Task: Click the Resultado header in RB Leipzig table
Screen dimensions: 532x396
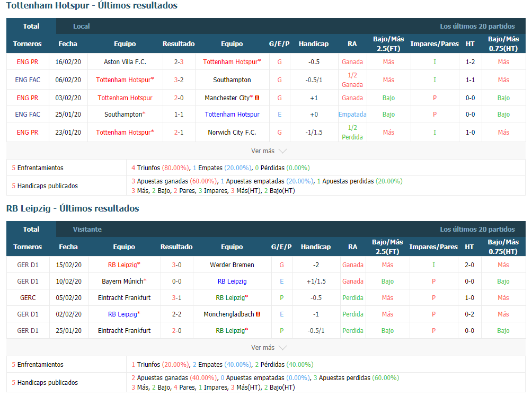Action: click(176, 247)
